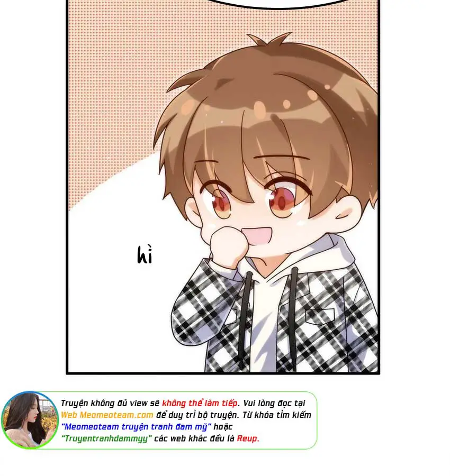The height and width of the screenshot is (476, 450).
Task: Click the chibi boy's right eye
Action: point(282,202)
